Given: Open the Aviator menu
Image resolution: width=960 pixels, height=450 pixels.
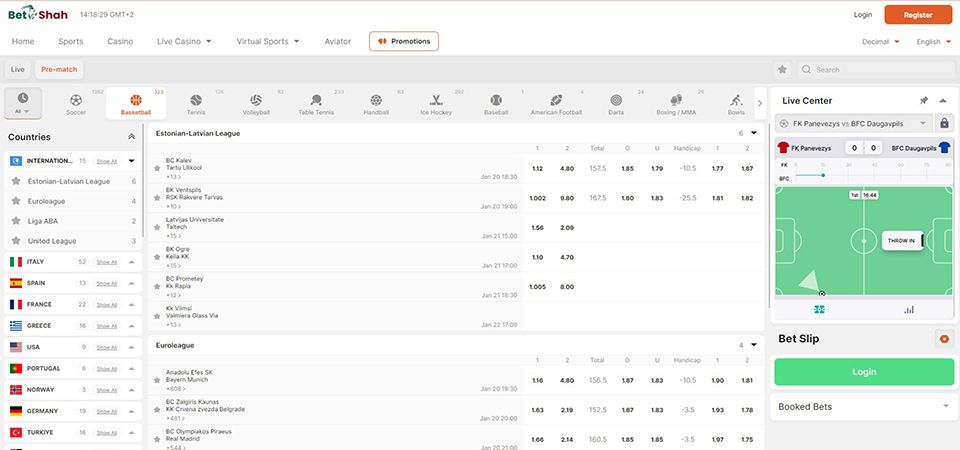Looking at the screenshot, I should coord(338,42).
